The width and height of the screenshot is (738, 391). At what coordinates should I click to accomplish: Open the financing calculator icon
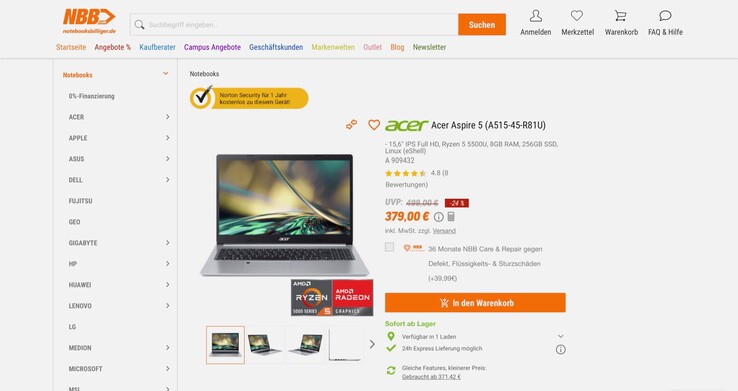(x=451, y=216)
